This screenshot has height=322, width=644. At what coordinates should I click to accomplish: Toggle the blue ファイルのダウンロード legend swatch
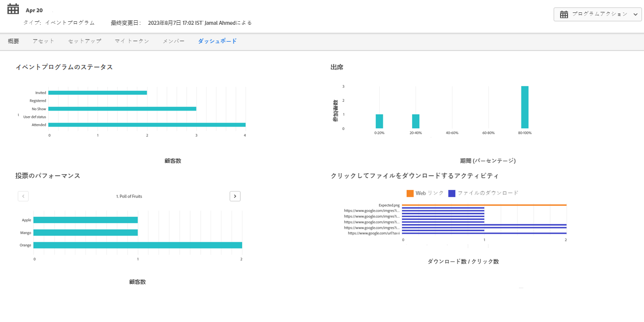(451, 193)
